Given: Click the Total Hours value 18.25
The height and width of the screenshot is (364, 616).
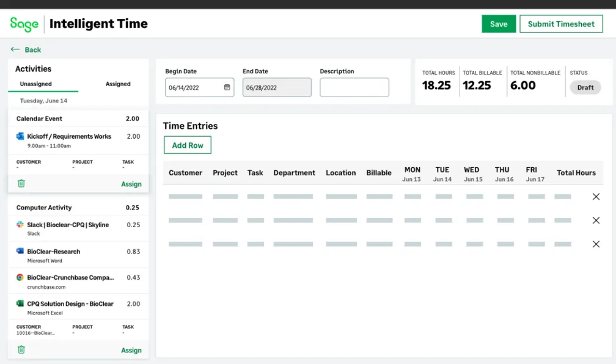Looking at the screenshot, I should [x=436, y=86].
